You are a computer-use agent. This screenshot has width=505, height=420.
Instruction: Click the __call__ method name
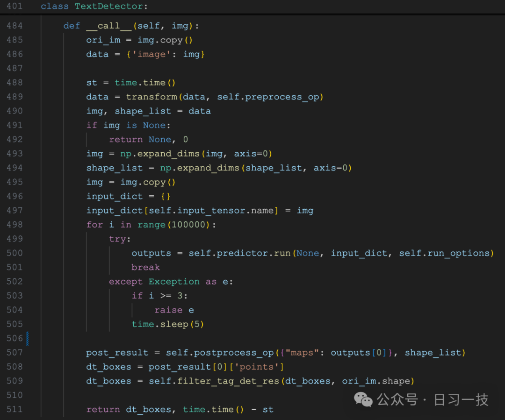[x=108, y=26]
